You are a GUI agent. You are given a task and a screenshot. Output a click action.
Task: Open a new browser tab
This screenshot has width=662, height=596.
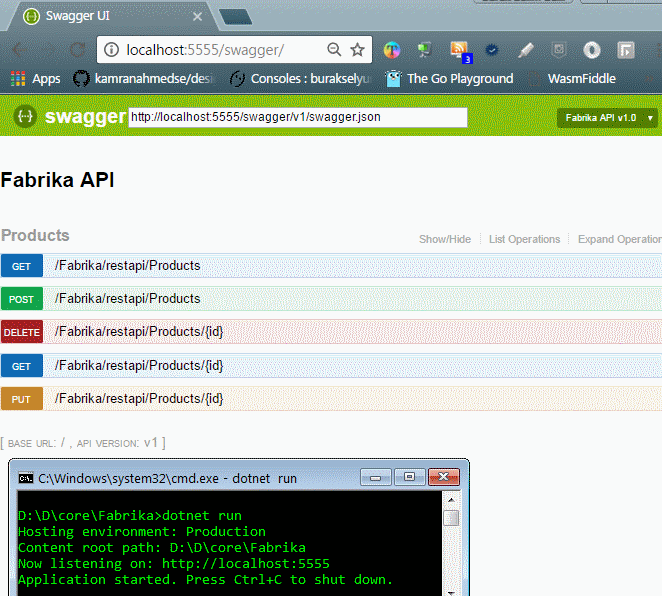pyautogui.click(x=235, y=17)
